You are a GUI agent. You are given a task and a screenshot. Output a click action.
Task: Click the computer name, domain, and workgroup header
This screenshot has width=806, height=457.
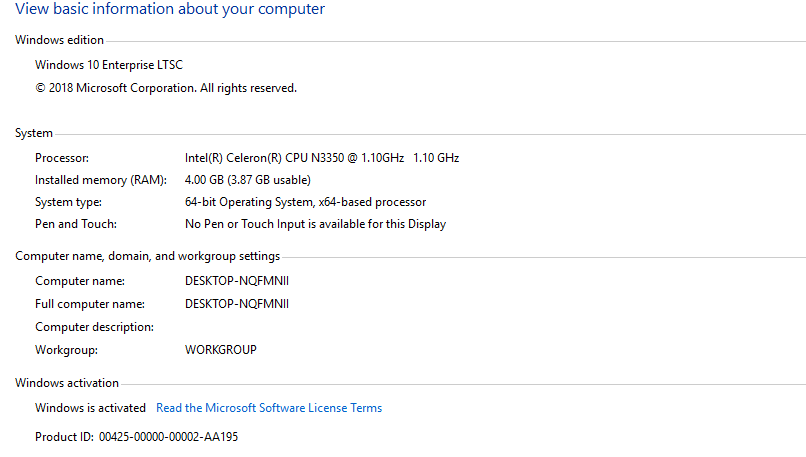[x=147, y=256]
